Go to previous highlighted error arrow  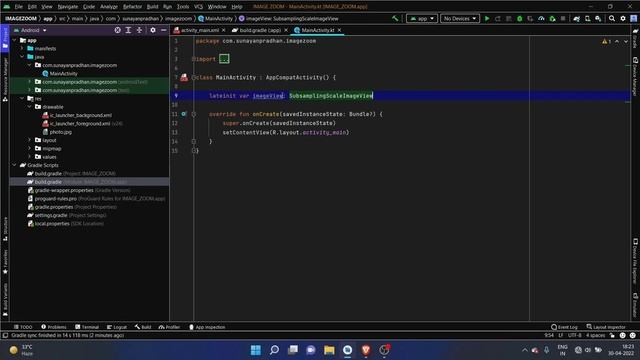617,41
